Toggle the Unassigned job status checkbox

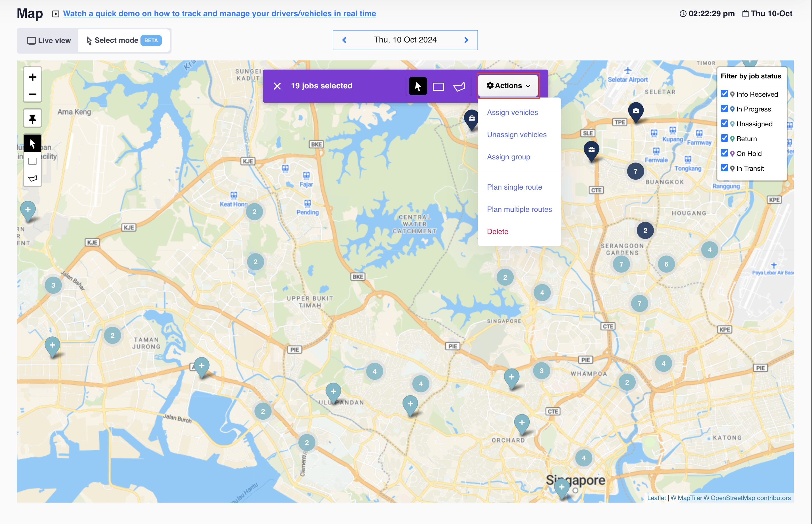pos(724,123)
